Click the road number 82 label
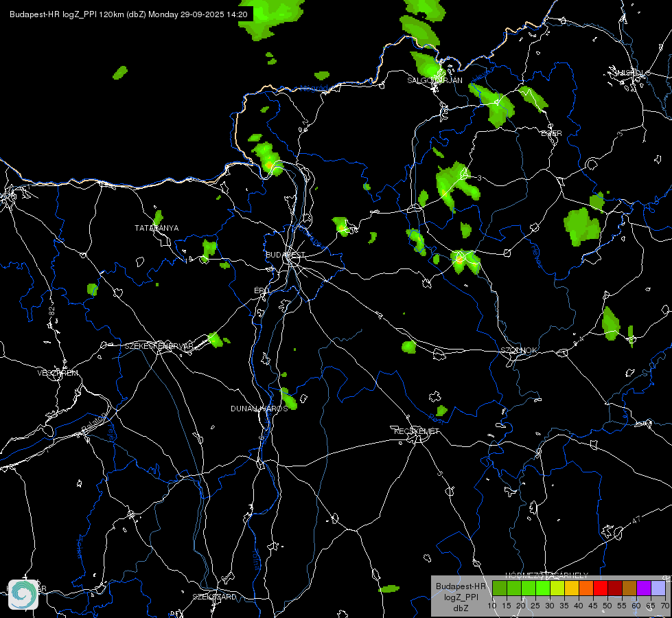The height and width of the screenshot is (618, 672). click(x=52, y=312)
